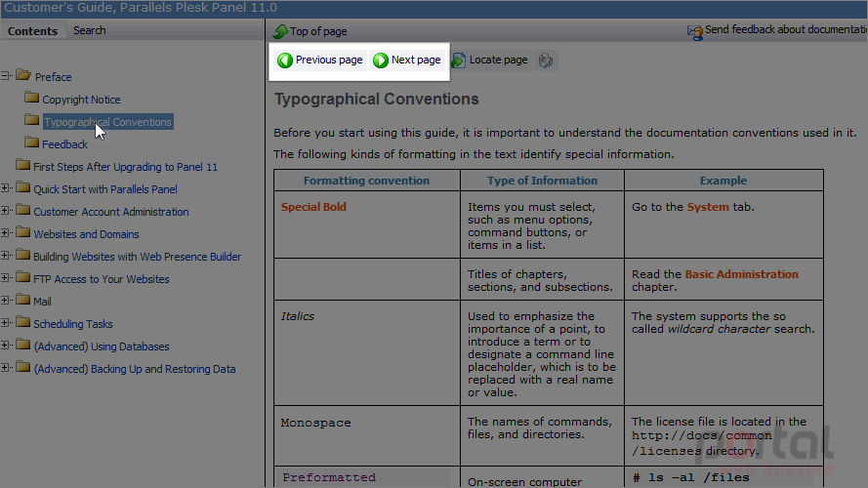Click Send feedback about documentation link

[786, 29]
